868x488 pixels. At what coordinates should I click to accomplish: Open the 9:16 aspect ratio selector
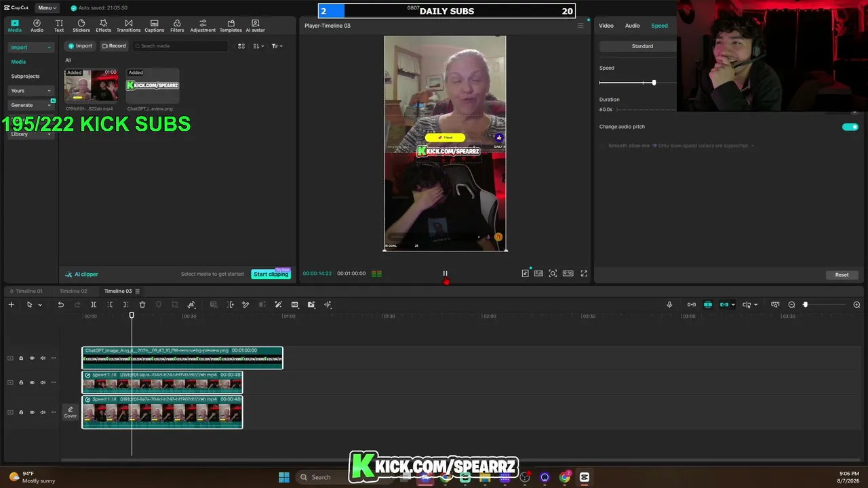tap(568, 274)
